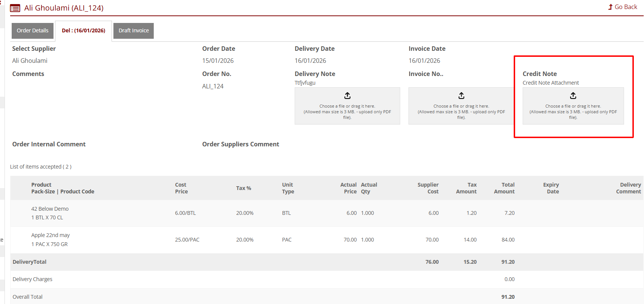Click the order list icon beside Ali Ghoulami title
Viewport: 644px width, 304px height.
(x=15, y=8)
